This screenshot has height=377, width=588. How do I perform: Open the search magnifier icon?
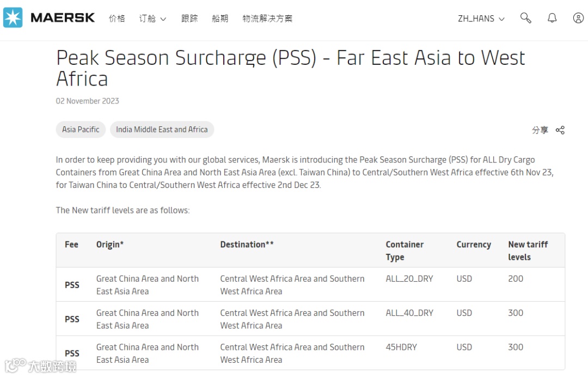coord(525,18)
